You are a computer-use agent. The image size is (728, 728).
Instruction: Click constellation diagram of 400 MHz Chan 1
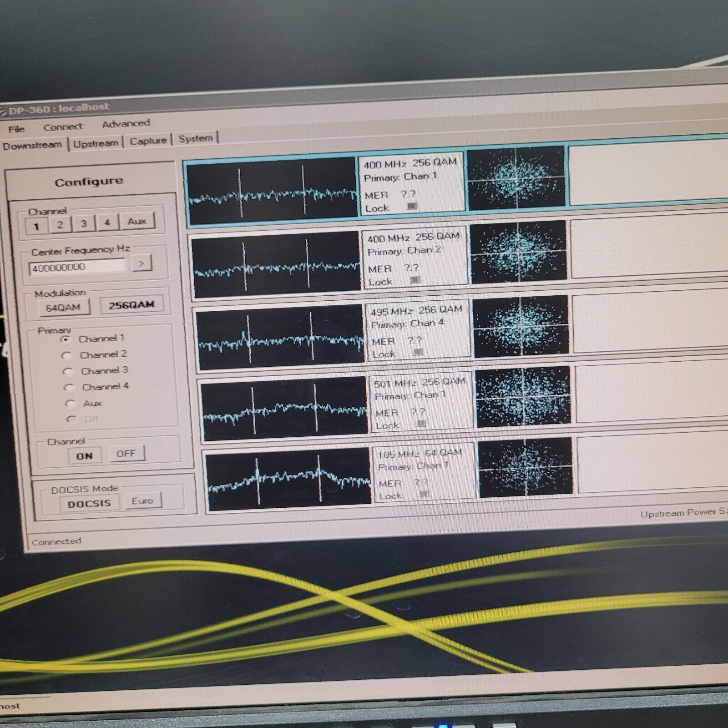tap(516, 177)
